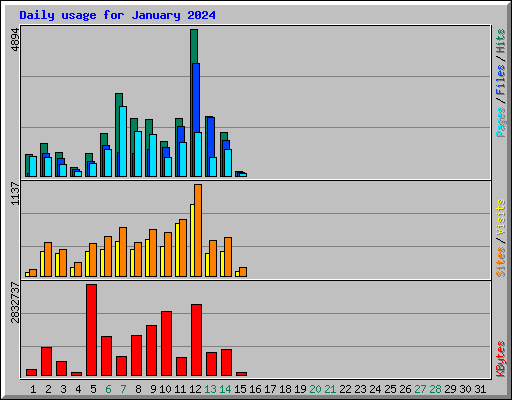Click day label 25 on the x-axis
The image size is (512, 400).
[390, 389]
